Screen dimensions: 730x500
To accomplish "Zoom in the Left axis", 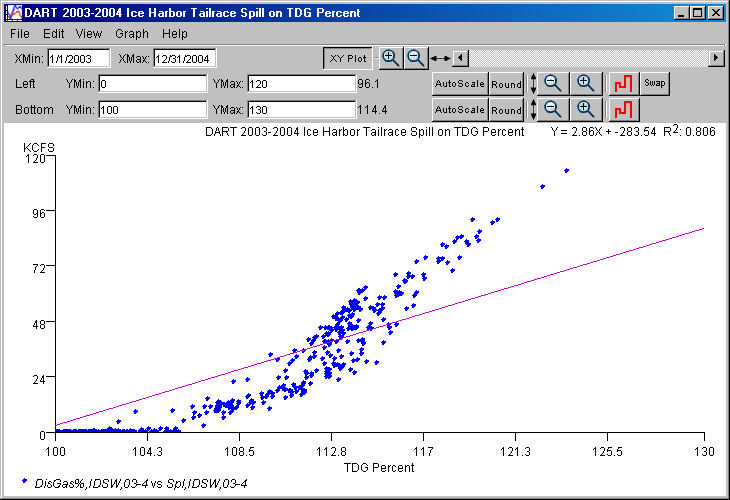I will tap(586, 83).
